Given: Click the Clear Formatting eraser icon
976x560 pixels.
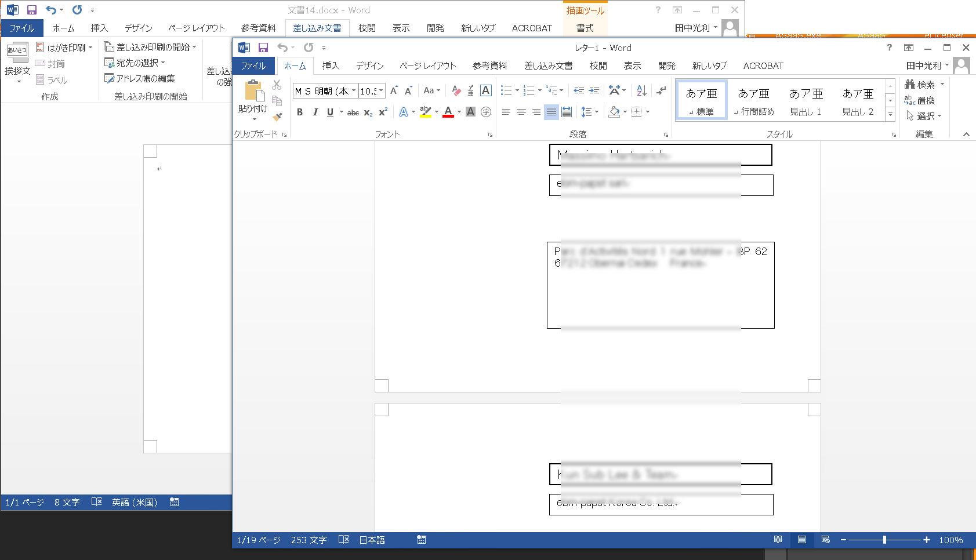Looking at the screenshot, I should point(456,90).
